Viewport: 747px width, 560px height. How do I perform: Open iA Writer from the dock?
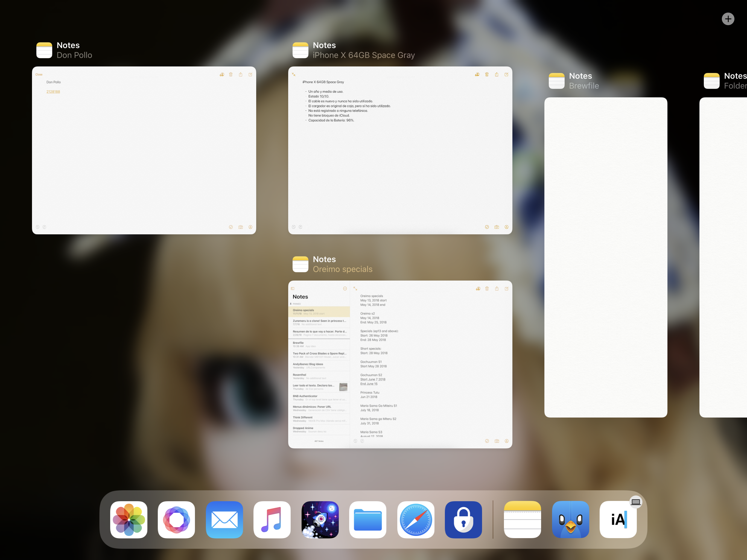click(618, 520)
